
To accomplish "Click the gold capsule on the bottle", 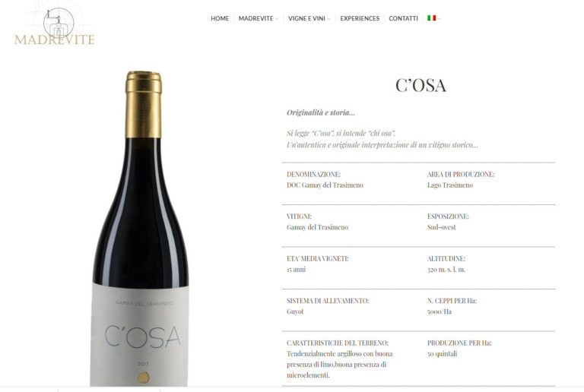I will [144, 104].
